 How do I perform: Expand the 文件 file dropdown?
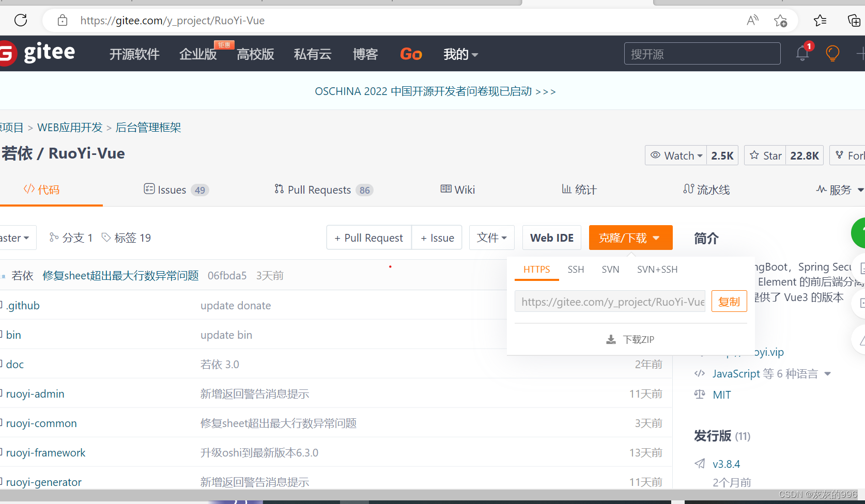click(x=492, y=238)
